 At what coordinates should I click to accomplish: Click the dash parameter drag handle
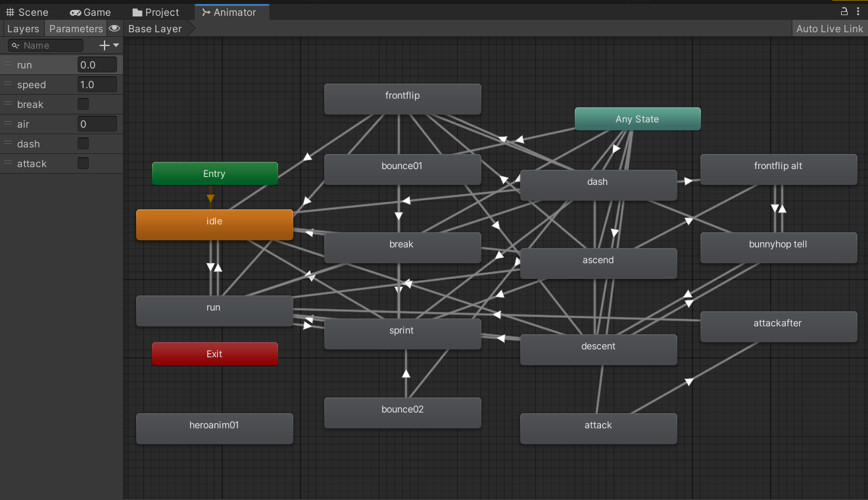pos(8,143)
